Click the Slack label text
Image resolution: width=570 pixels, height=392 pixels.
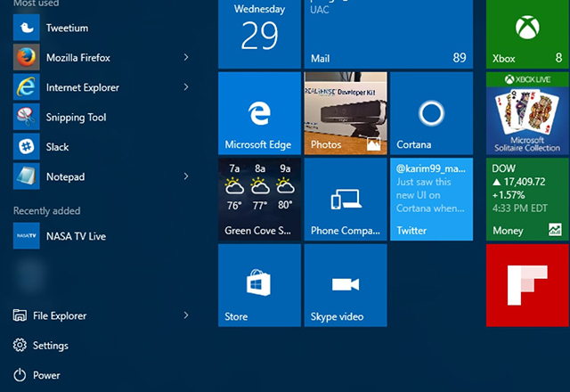(57, 147)
